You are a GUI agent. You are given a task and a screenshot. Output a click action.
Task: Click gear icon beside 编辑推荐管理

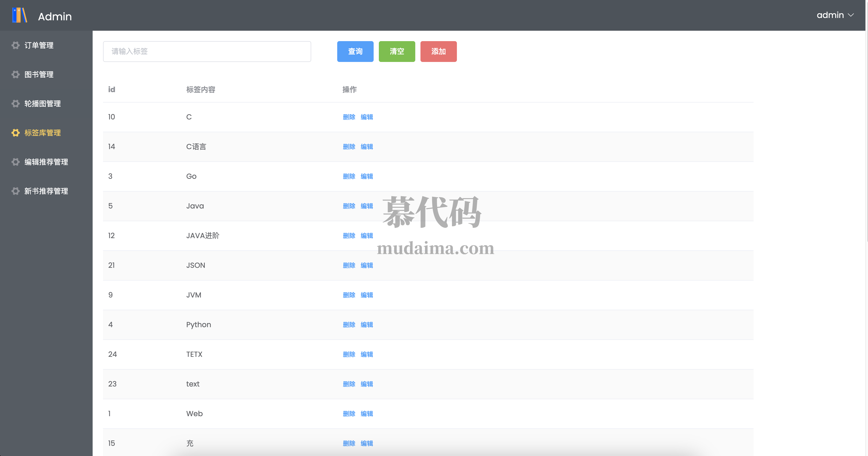16,162
